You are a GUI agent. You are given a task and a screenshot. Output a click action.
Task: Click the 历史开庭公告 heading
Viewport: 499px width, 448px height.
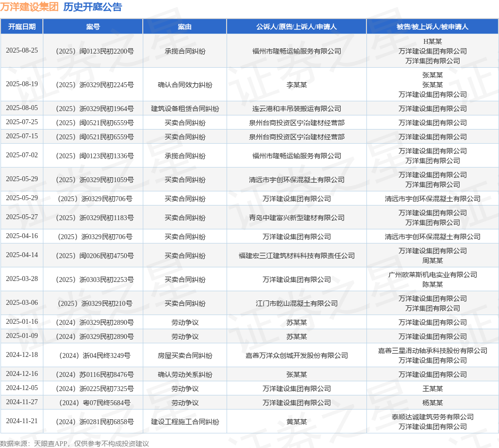pos(93,7)
